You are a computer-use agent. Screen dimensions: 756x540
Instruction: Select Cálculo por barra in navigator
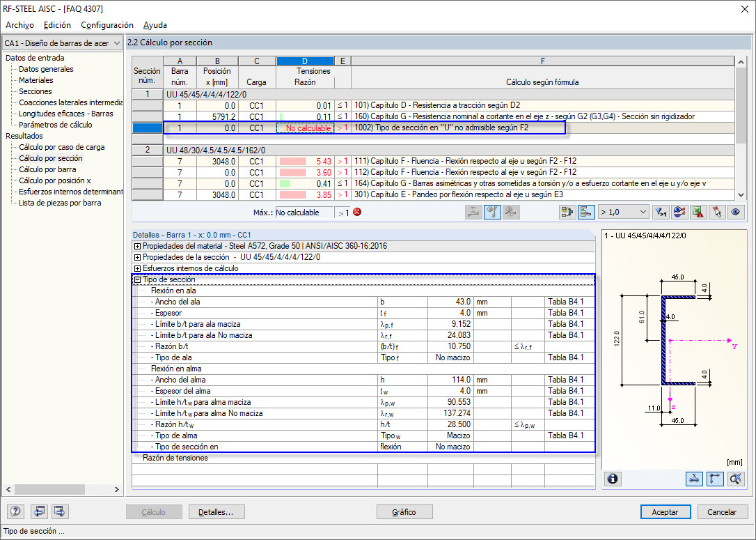pos(47,169)
